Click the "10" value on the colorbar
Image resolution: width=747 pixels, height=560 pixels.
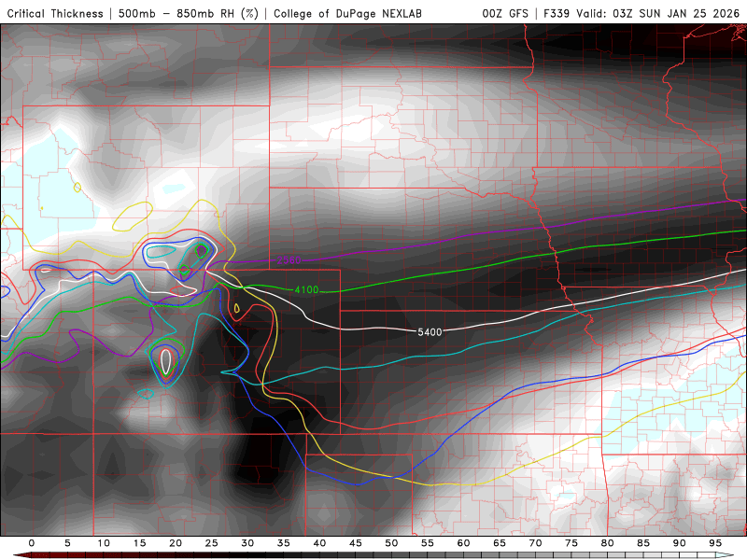pos(104,543)
